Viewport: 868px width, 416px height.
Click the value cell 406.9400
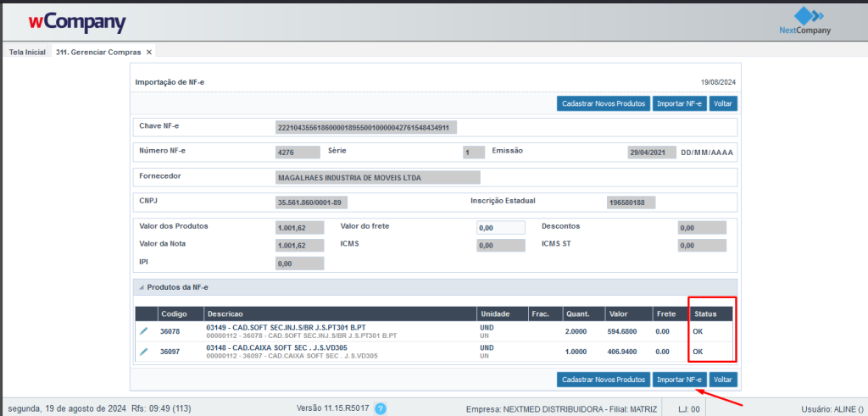pyautogui.click(x=624, y=352)
